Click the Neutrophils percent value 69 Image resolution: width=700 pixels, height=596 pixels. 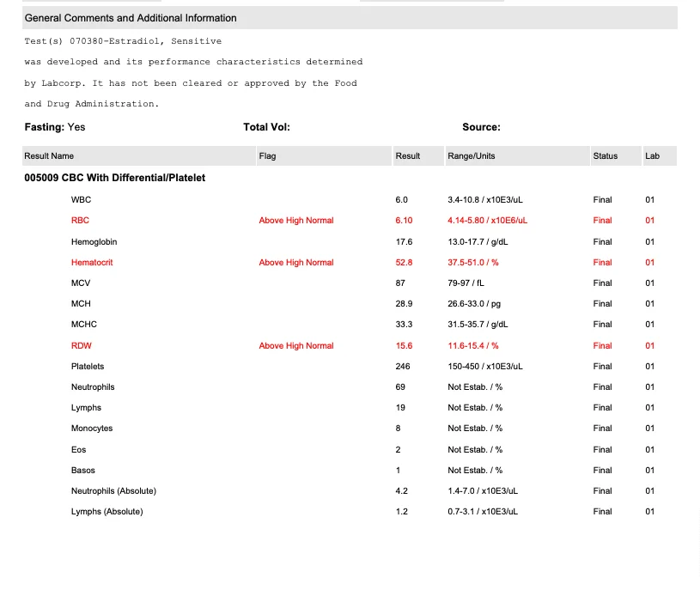click(400, 386)
